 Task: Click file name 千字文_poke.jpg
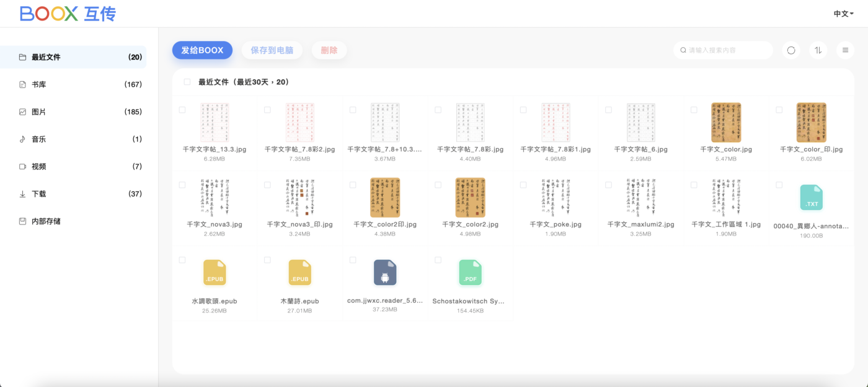pyautogui.click(x=556, y=225)
